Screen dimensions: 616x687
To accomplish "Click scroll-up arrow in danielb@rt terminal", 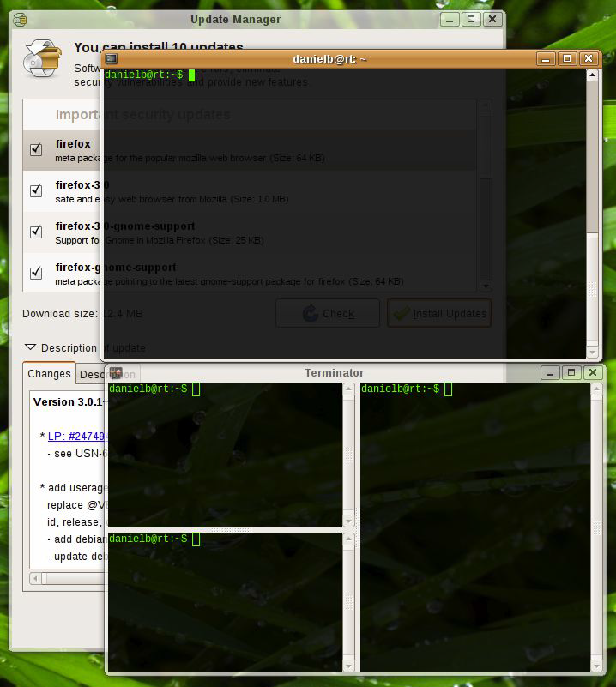I will pyautogui.click(x=592, y=75).
